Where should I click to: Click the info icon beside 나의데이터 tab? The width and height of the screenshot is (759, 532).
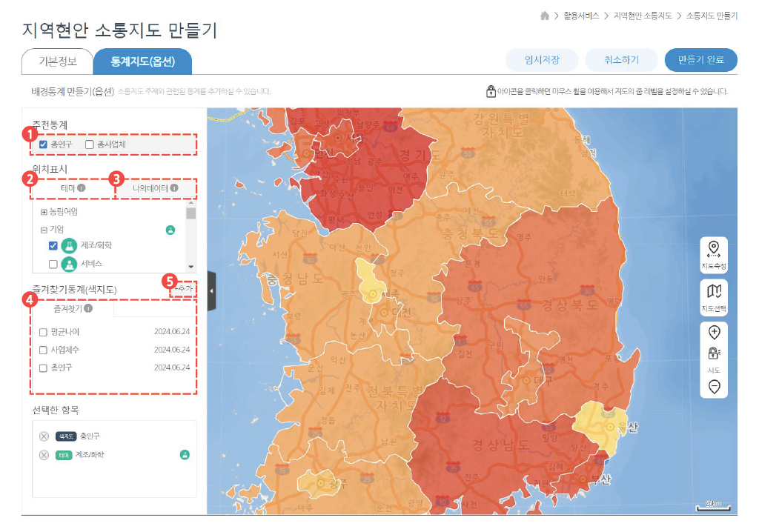coord(174,188)
